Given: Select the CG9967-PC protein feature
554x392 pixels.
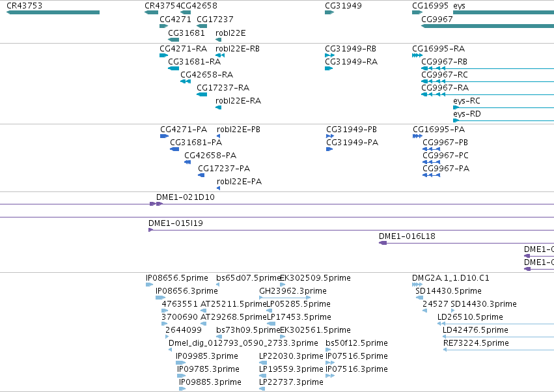Looking at the screenshot, I should click(x=432, y=162).
